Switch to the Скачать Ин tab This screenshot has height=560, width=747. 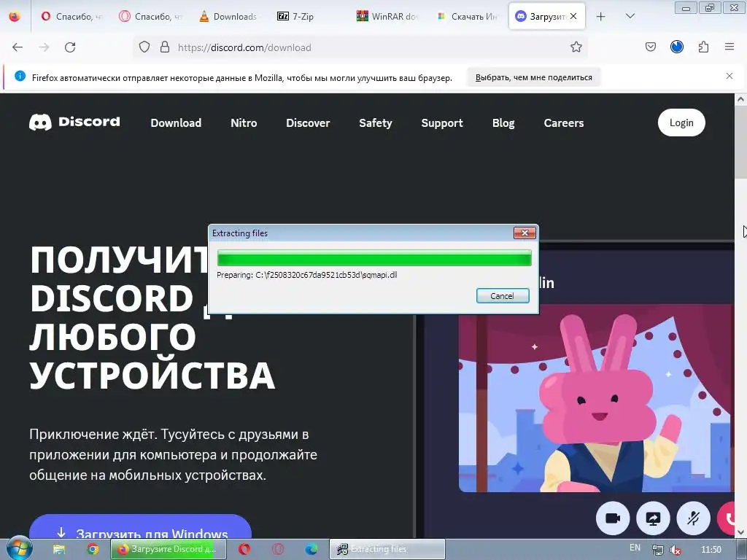[x=468, y=17]
